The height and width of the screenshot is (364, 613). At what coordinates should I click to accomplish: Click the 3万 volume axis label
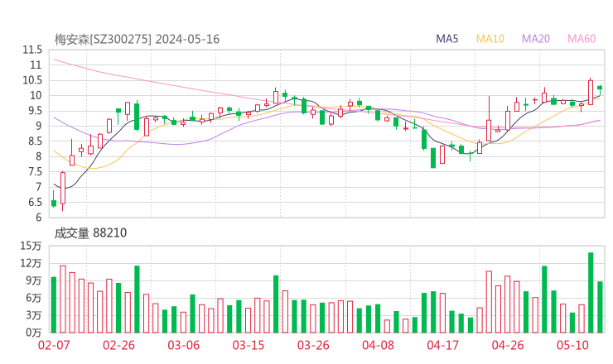click(34, 315)
